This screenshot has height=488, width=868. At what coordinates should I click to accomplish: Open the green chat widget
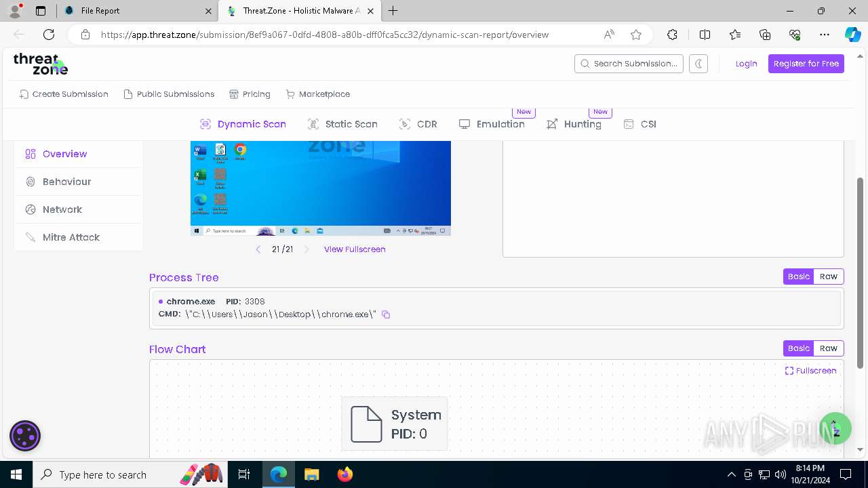coord(835,428)
